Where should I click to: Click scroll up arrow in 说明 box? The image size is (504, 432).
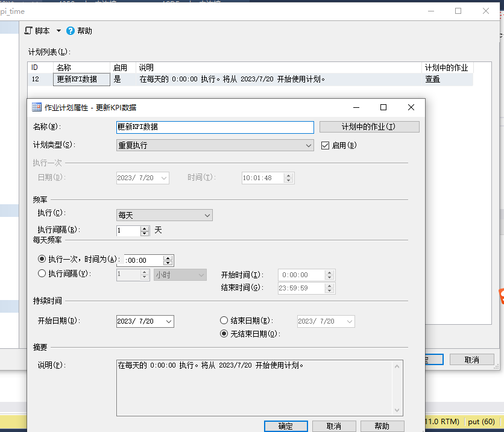[397, 366]
